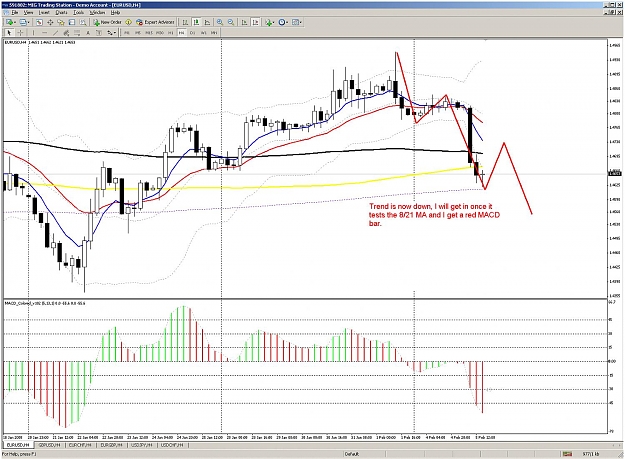
Task: Expand the Periods dropdown arrow
Action: (x=287, y=22)
